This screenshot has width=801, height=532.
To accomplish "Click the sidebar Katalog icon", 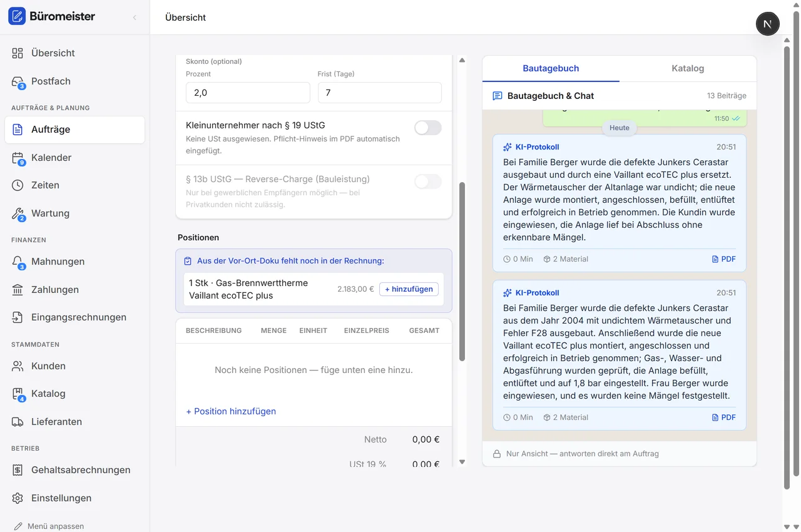I will [x=18, y=394].
